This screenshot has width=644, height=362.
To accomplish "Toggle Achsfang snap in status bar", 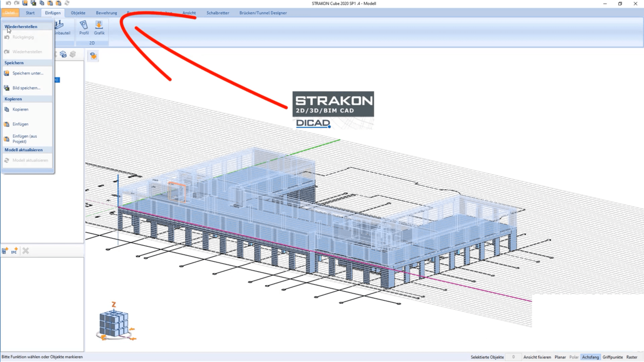I will (x=590, y=357).
